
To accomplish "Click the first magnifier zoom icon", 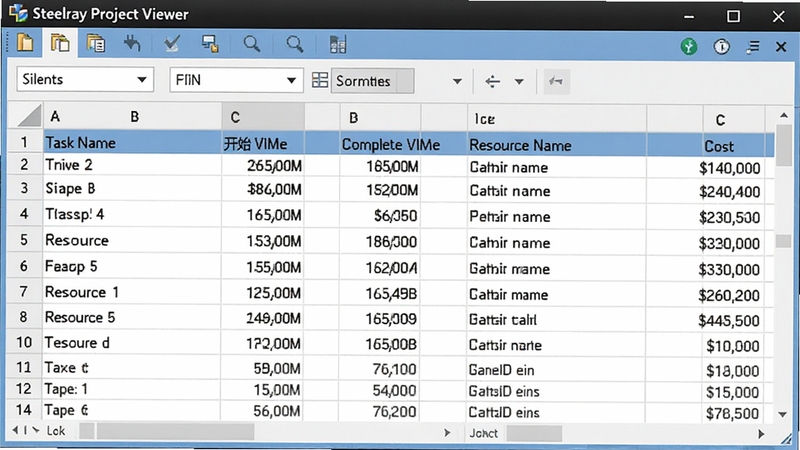I will pos(252,44).
